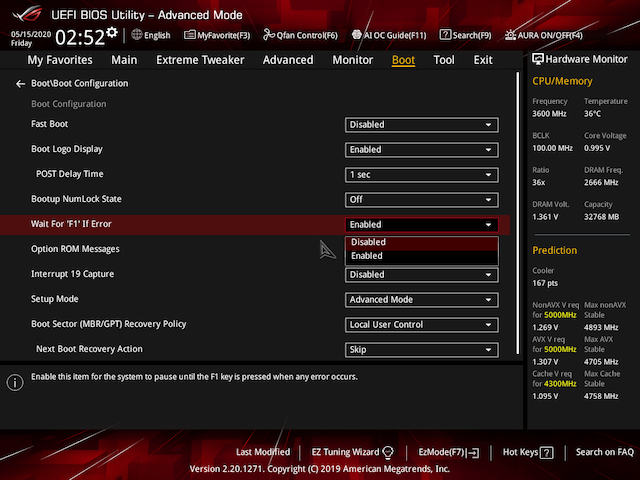Click the English language globe icon
The height and width of the screenshot is (480, 640).
(x=137, y=35)
